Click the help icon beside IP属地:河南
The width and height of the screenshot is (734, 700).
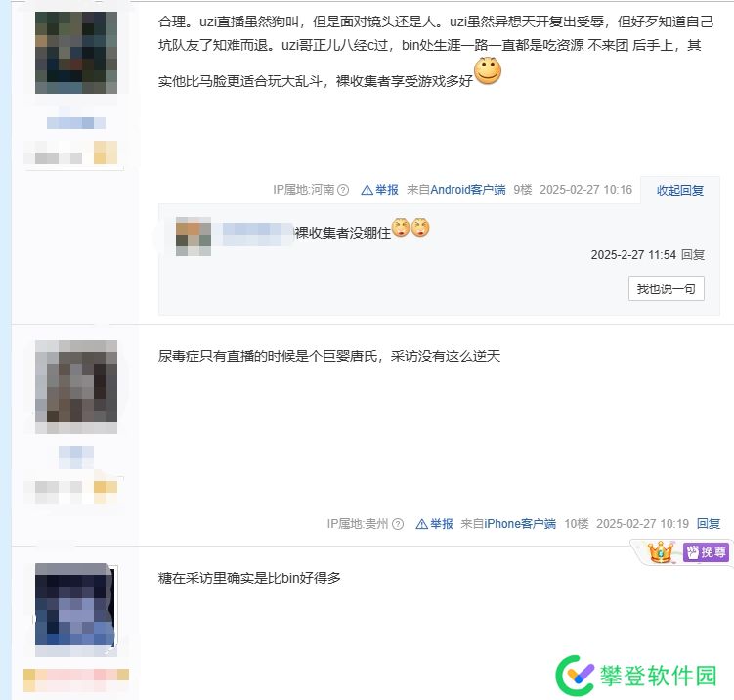coord(343,190)
